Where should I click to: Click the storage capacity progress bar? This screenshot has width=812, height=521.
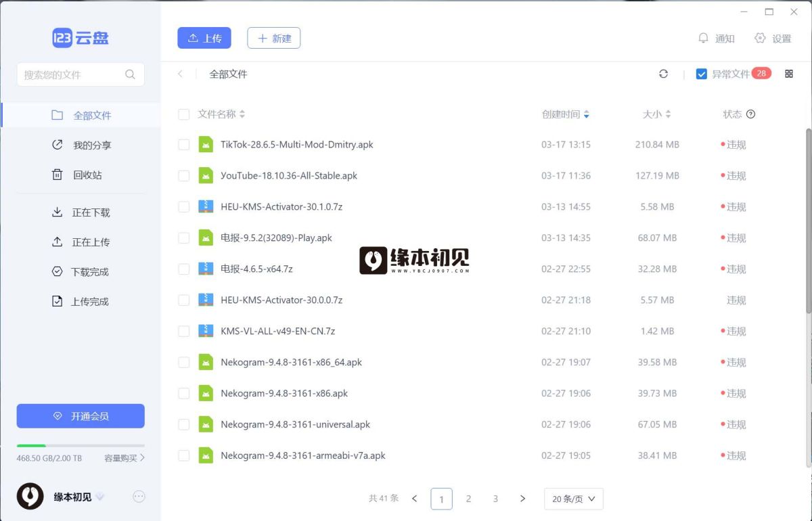[x=81, y=446]
